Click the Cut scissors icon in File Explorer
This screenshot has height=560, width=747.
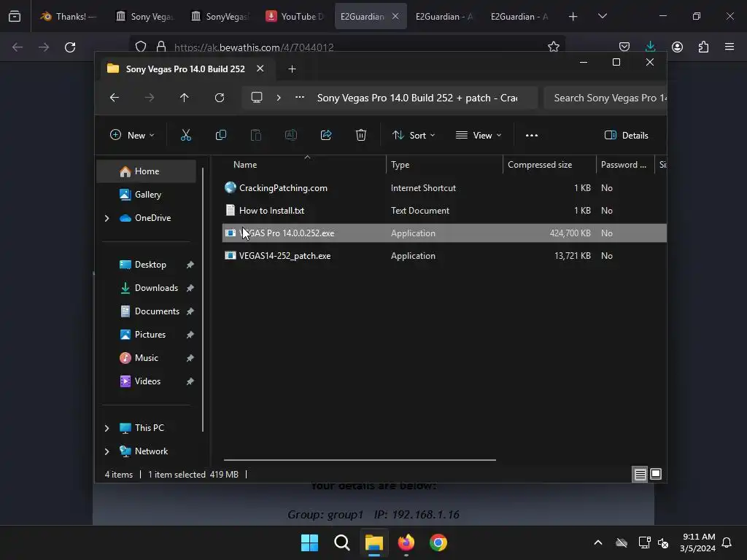[x=186, y=135]
